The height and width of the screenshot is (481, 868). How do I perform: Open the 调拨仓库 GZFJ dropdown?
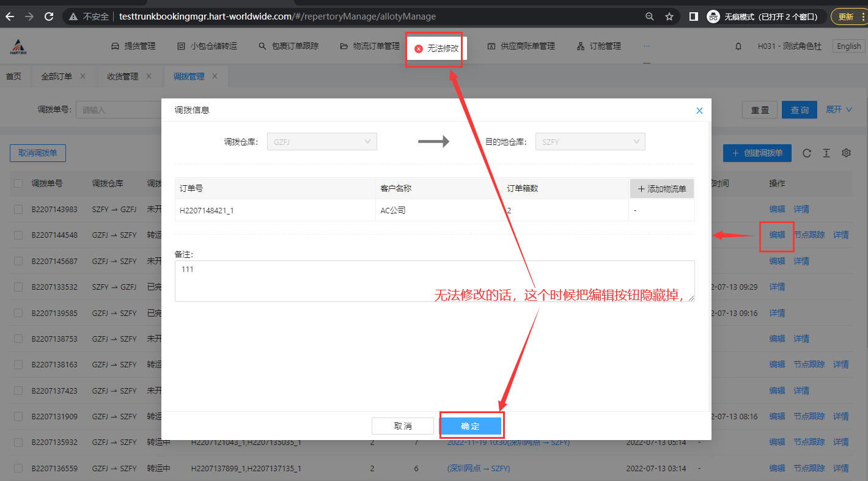coord(322,142)
